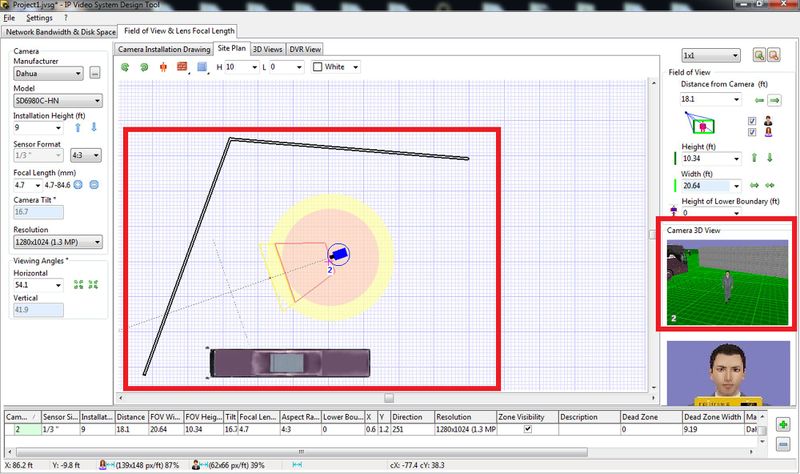Open the White color swatch dropdown
800x474 pixels.
pos(334,67)
